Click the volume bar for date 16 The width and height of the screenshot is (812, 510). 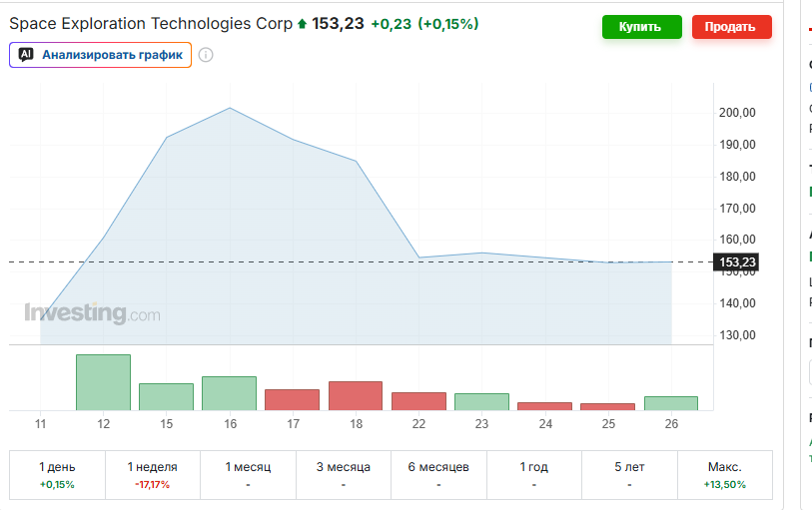(229, 393)
